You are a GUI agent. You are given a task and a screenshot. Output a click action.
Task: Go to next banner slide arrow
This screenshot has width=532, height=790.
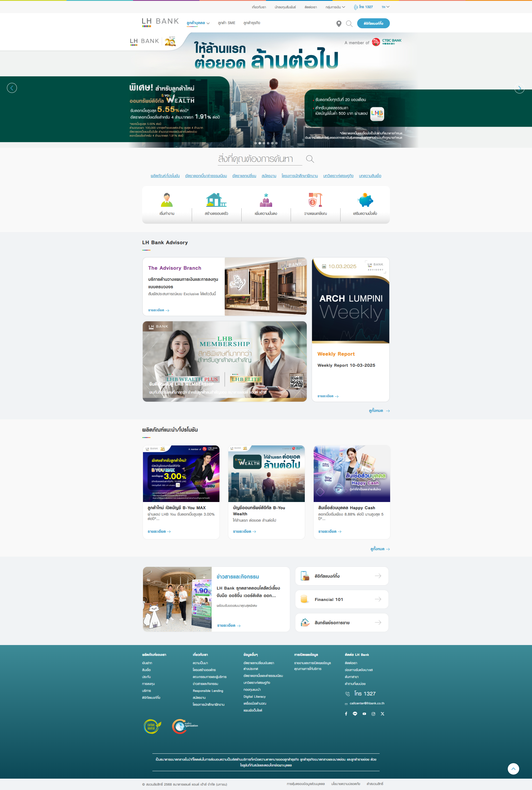point(519,88)
